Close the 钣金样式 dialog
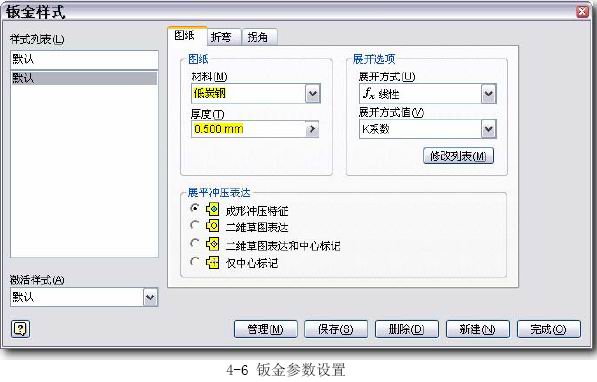Image resolution: width=597 pixels, height=382 pixels. click(x=583, y=11)
